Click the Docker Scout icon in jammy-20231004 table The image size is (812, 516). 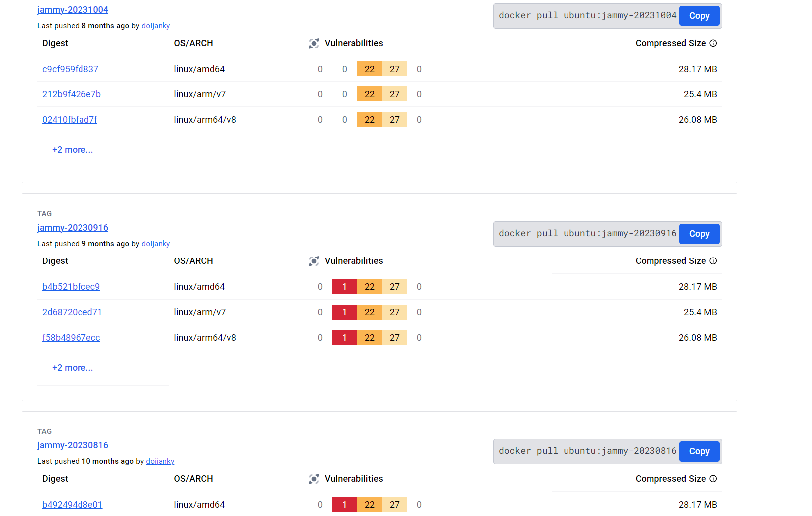pyautogui.click(x=314, y=43)
